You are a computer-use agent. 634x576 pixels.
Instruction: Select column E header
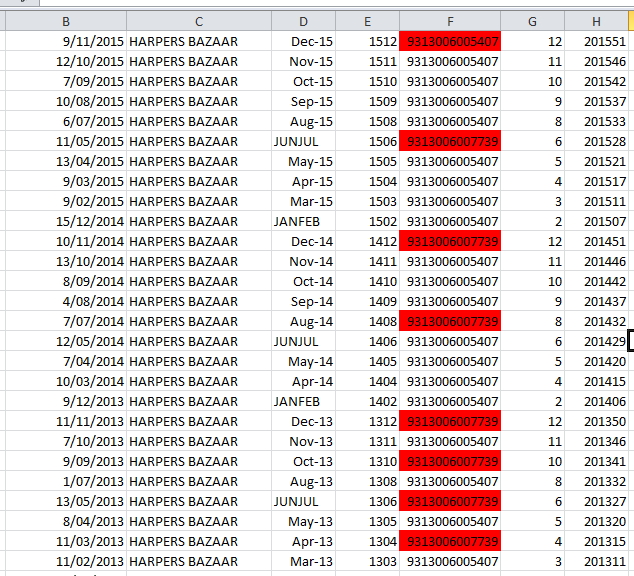pos(367,21)
